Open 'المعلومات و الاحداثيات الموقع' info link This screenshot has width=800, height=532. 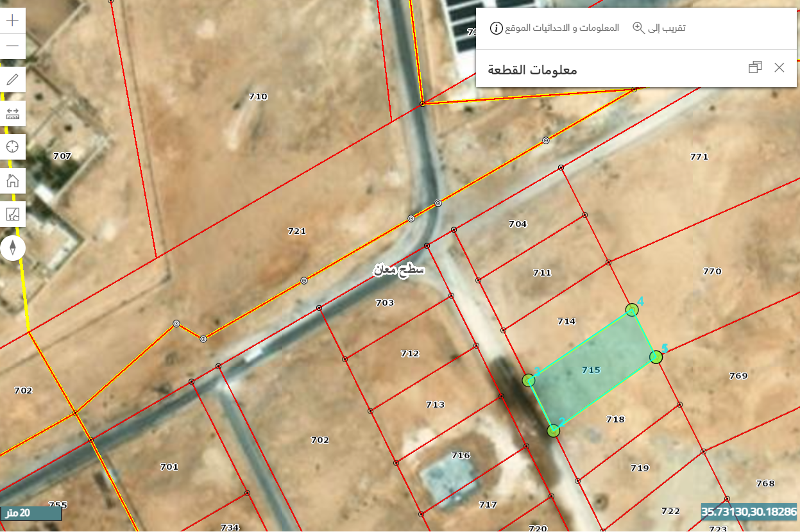pos(555,28)
